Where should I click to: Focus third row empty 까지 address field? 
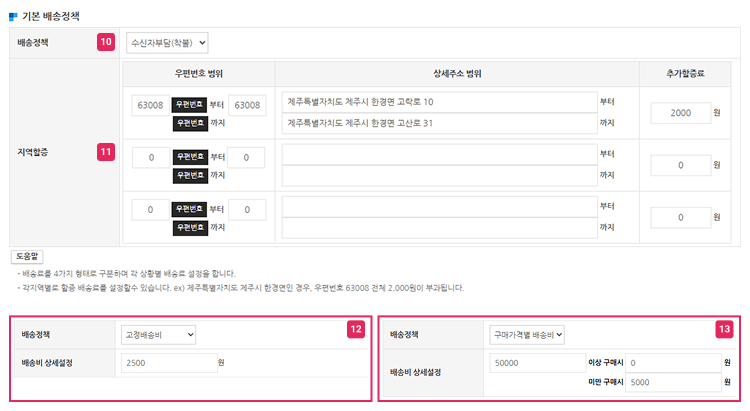coord(440,228)
